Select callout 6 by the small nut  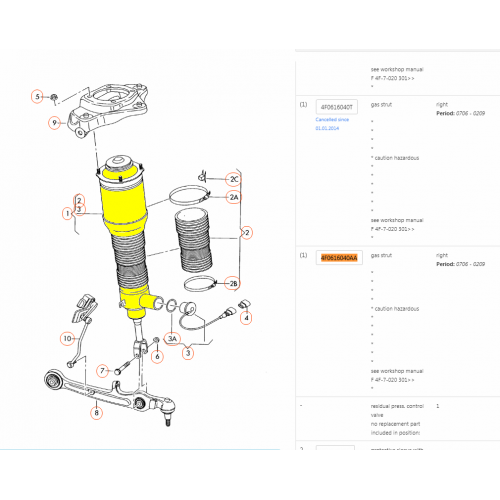(157, 356)
